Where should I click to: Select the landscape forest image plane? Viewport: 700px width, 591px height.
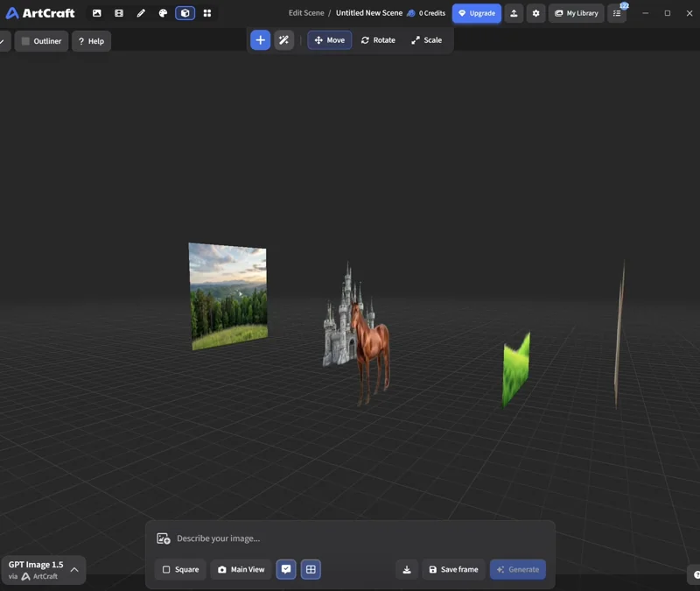(228, 296)
